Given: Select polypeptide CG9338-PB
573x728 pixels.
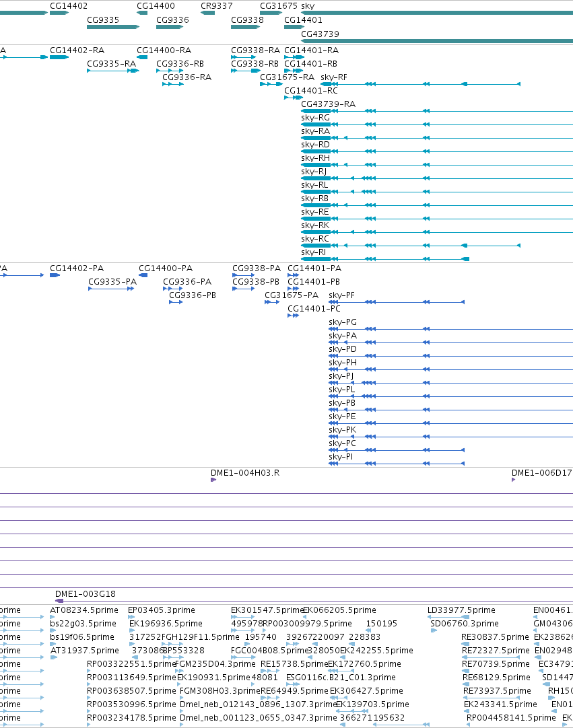Looking at the screenshot, I should (256, 282).
